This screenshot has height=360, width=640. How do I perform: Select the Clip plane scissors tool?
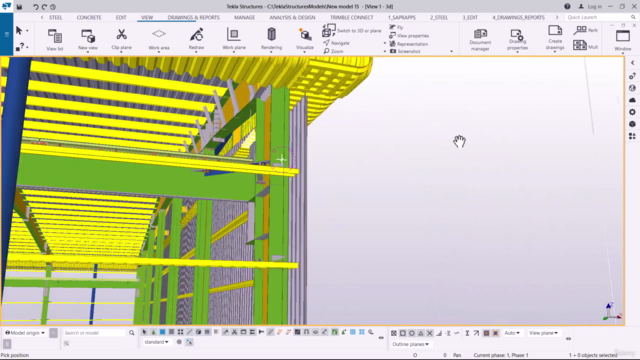(x=121, y=40)
